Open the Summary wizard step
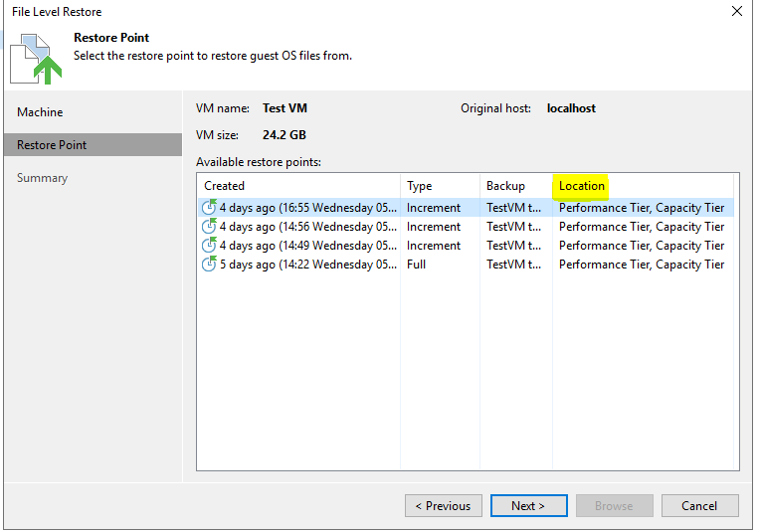This screenshot has width=760, height=532. click(42, 178)
